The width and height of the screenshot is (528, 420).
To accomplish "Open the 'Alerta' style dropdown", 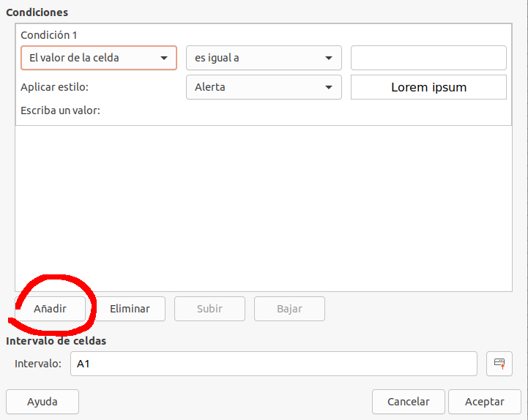I will (264, 87).
